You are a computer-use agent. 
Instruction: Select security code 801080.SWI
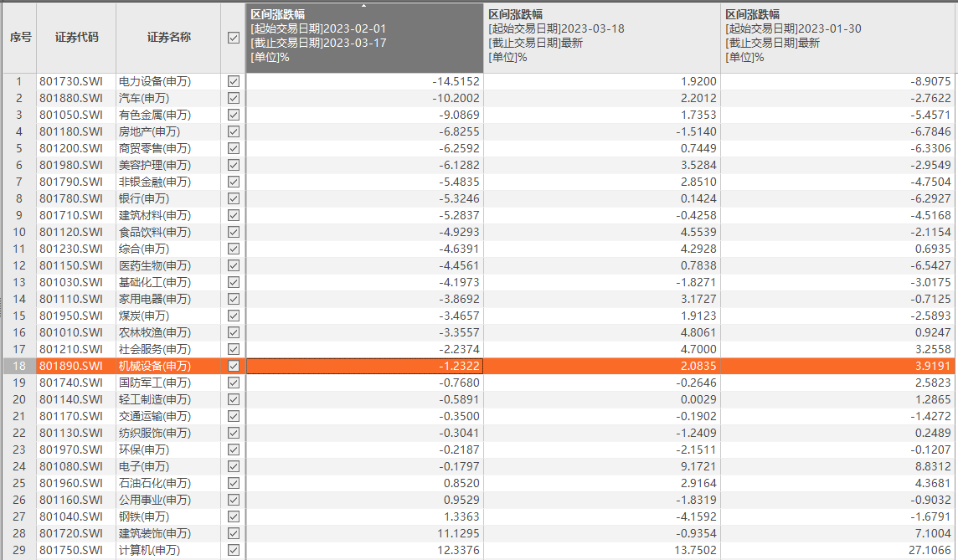(71, 466)
